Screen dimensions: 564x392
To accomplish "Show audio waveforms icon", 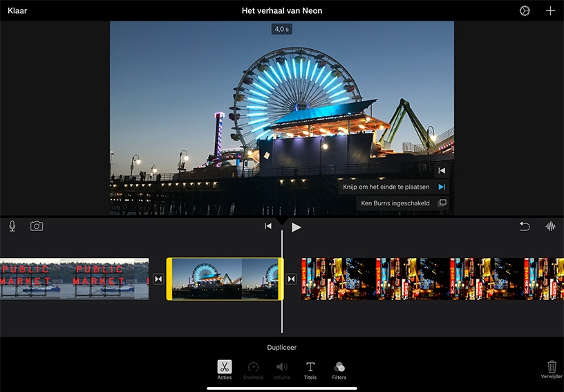I will pyautogui.click(x=550, y=226).
